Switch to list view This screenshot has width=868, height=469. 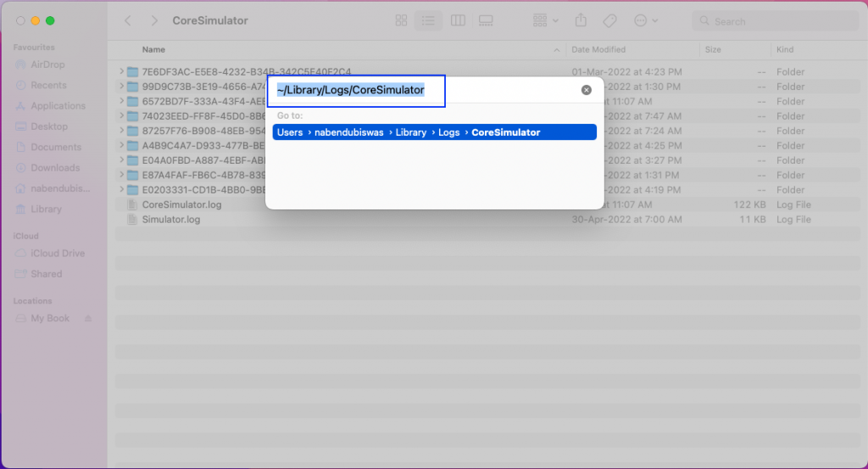coord(428,21)
